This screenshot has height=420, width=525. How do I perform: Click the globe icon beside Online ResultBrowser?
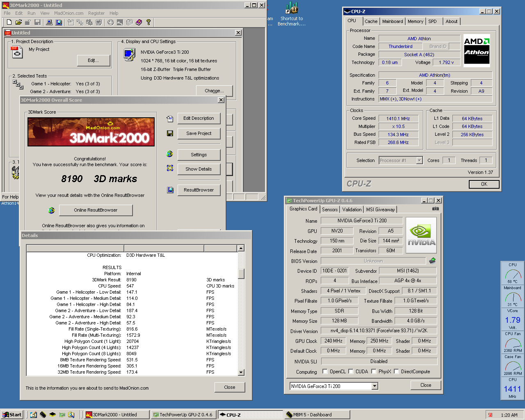(51, 210)
